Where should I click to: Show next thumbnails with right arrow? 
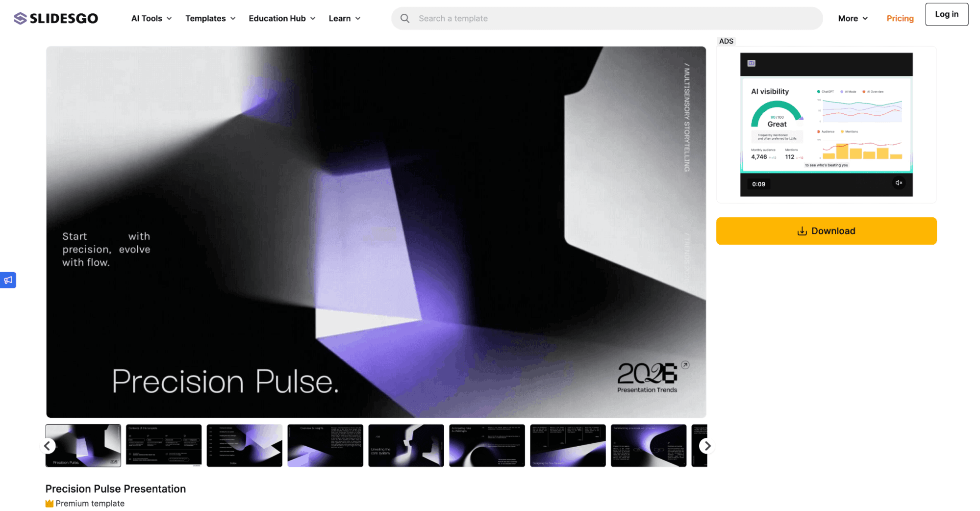[x=707, y=446]
